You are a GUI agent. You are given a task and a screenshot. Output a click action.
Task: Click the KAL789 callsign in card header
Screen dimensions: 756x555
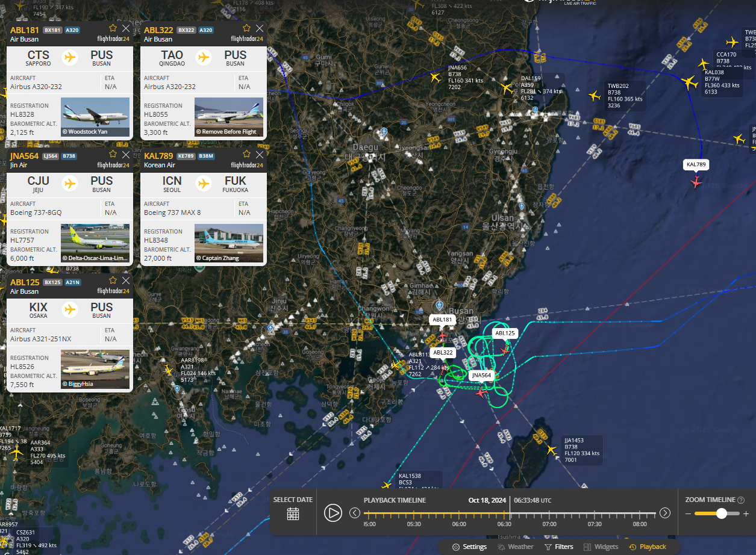[158, 157]
